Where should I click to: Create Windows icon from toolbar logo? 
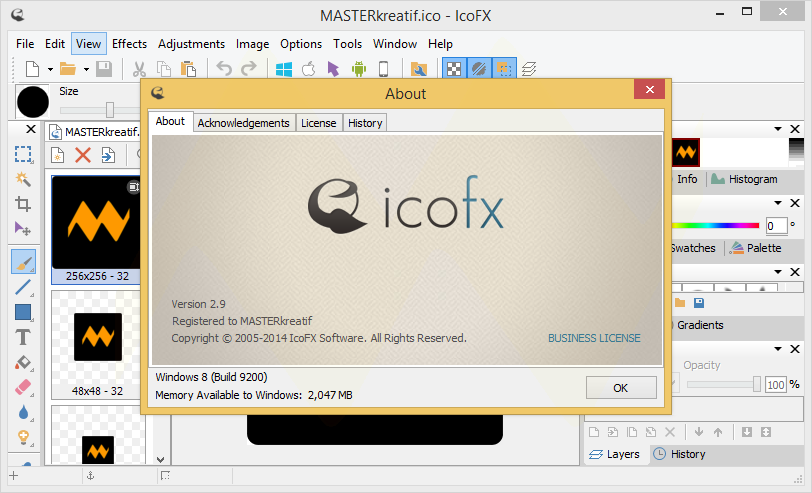[284, 69]
